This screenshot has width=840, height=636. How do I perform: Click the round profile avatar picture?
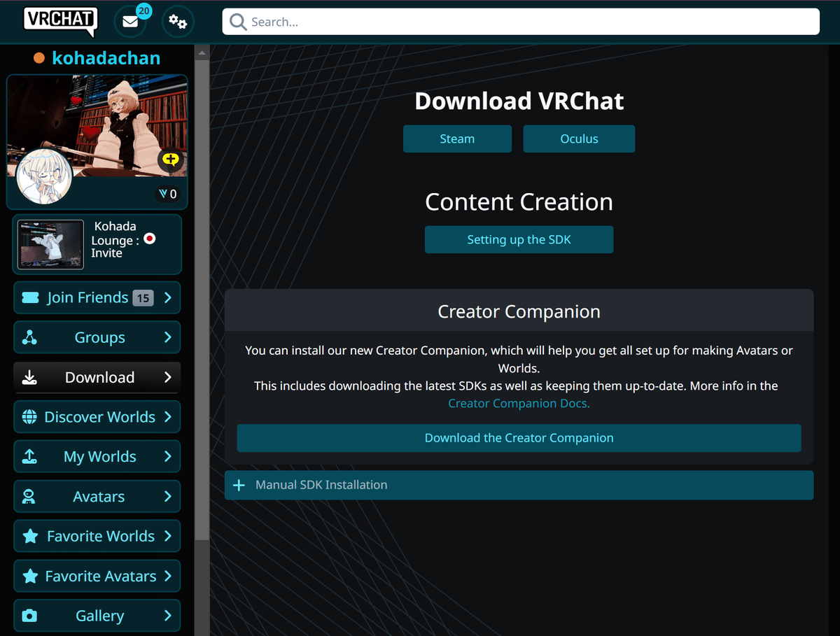pos(44,176)
